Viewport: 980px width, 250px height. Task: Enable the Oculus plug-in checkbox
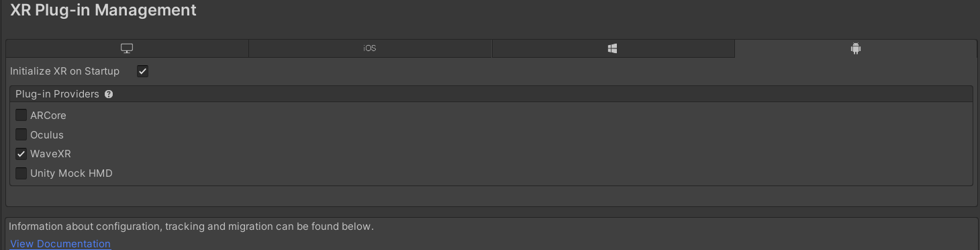click(21, 135)
